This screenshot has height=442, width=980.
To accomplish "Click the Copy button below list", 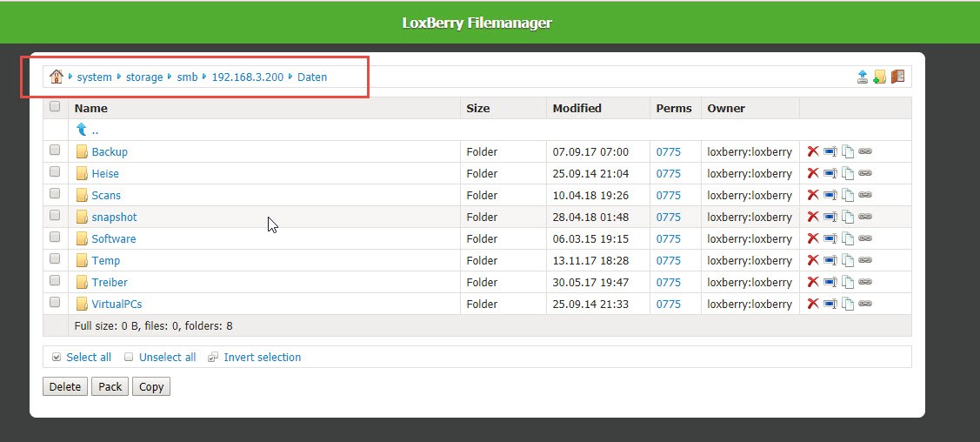I will coord(151,386).
